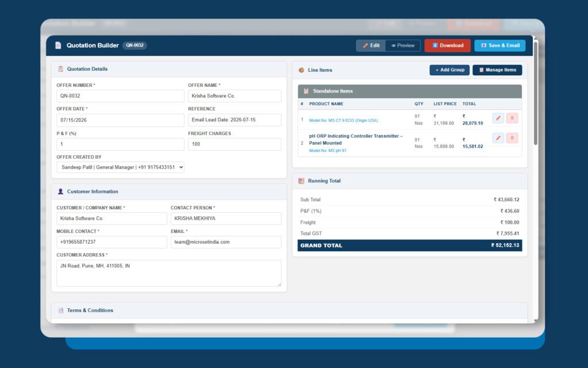Click the Email field

[226, 242]
